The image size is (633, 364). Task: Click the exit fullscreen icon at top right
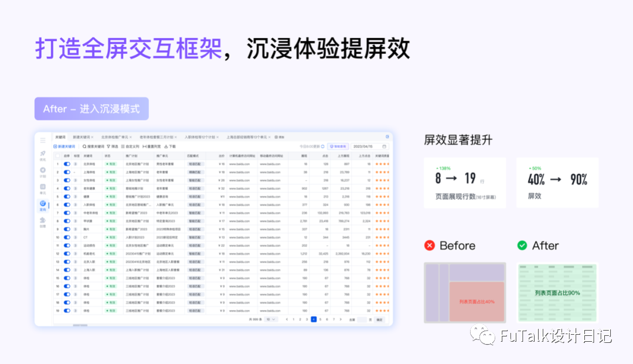pos(387,137)
